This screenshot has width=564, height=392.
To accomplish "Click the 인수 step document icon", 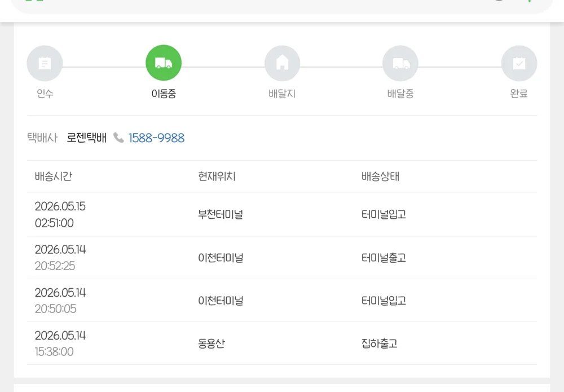I will pyautogui.click(x=45, y=63).
